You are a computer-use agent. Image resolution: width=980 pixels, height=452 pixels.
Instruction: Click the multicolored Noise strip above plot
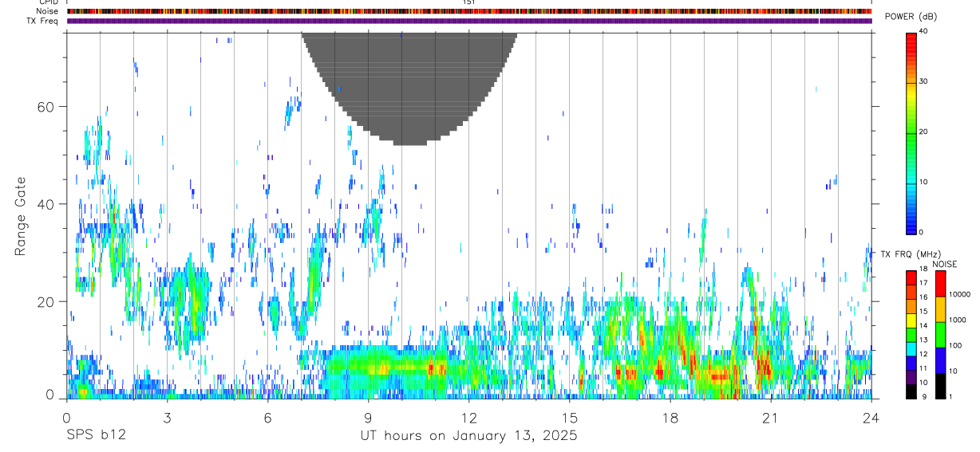point(469,11)
